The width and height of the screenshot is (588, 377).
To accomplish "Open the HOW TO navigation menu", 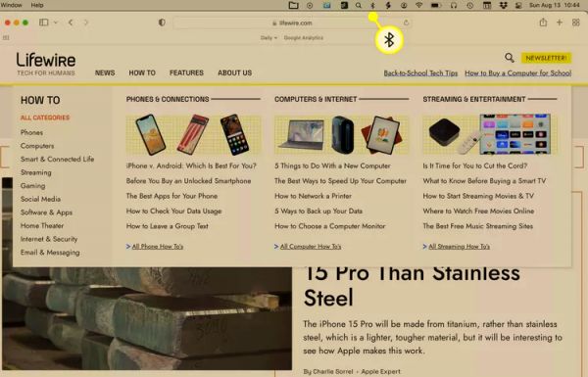I will 142,72.
